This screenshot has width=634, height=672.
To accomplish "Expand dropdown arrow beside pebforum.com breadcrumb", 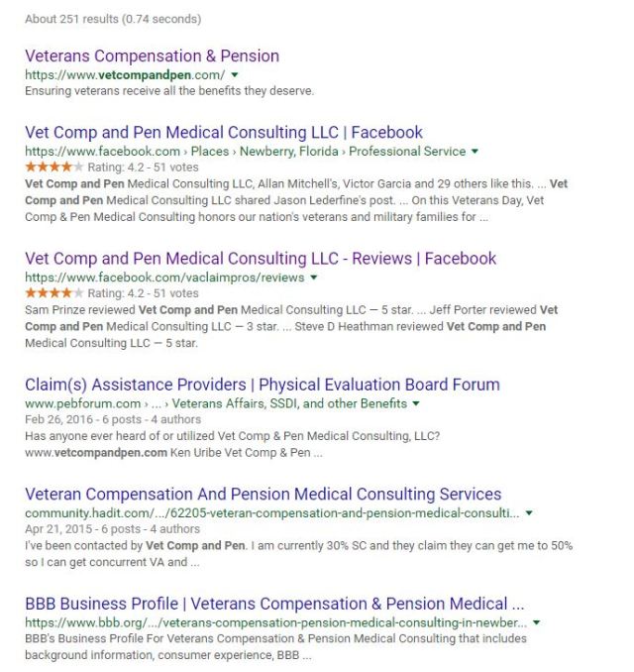I will 416,403.
